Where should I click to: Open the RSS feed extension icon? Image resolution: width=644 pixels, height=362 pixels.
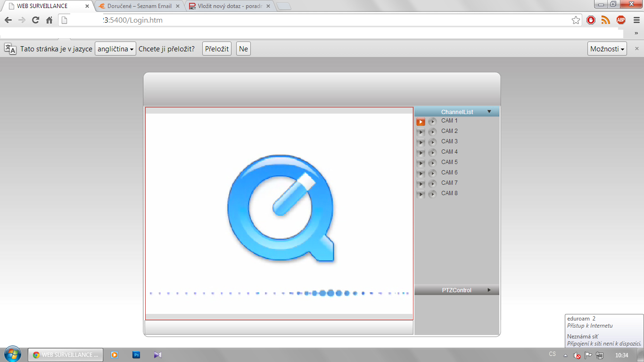(606, 20)
